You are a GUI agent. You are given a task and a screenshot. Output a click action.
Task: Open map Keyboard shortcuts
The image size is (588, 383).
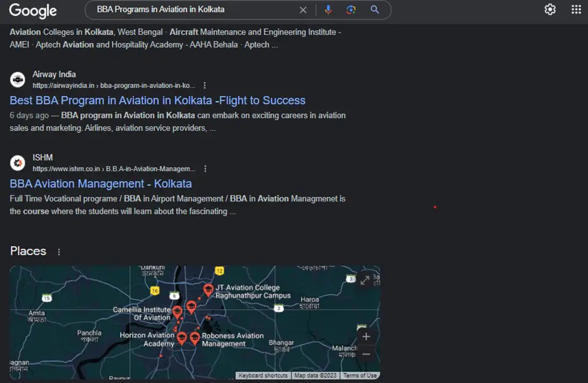click(x=263, y=376)
